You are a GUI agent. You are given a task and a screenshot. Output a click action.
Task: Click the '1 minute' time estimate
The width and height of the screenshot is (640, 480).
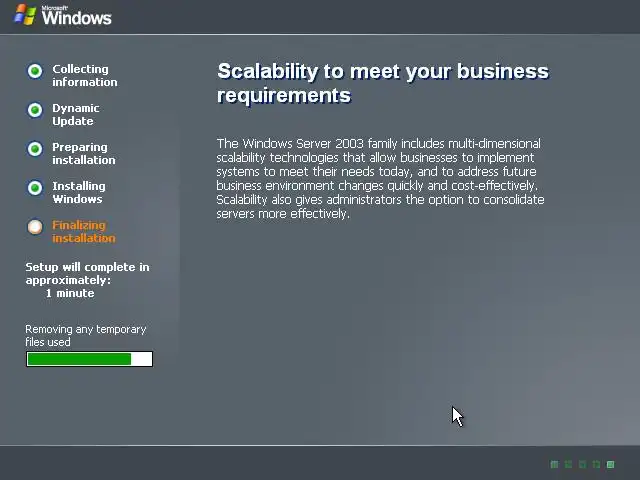(x=70, y=293)
